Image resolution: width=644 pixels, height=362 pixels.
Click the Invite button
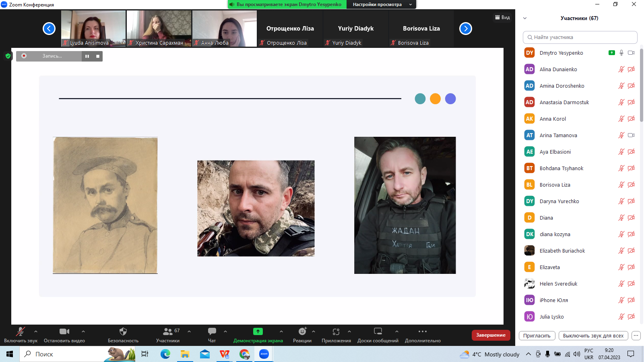(537, 335)
